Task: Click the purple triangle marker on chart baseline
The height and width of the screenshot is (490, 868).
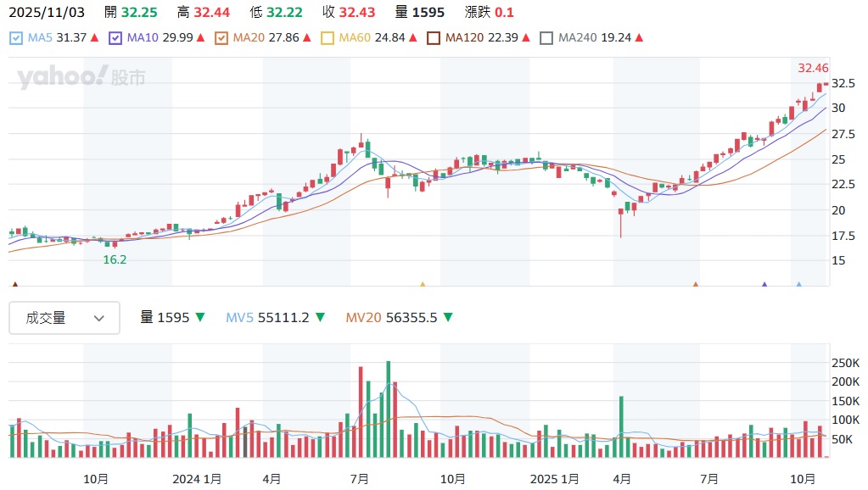Action: [x=764, y=285]
